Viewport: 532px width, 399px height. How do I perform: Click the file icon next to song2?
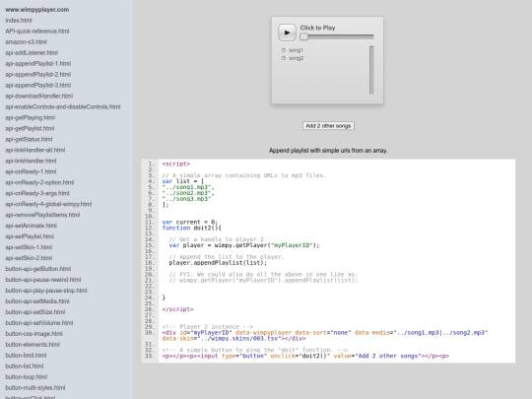coord(284,58)
